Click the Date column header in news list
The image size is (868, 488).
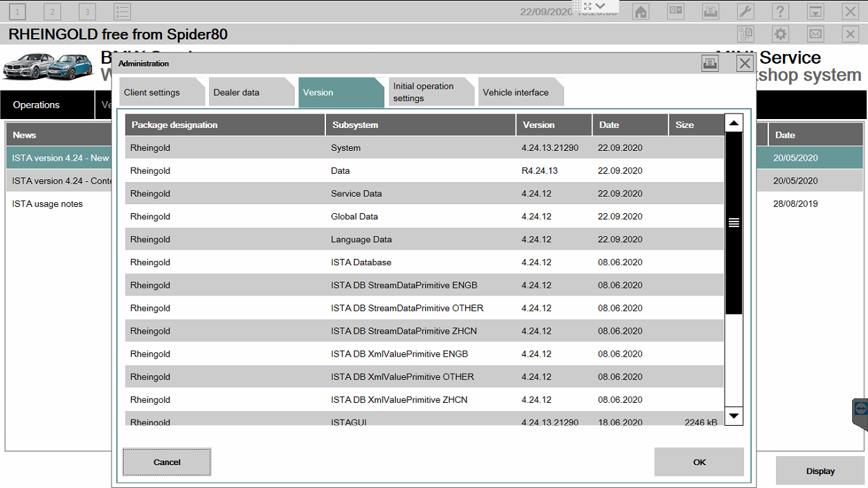tap(815, 135)
